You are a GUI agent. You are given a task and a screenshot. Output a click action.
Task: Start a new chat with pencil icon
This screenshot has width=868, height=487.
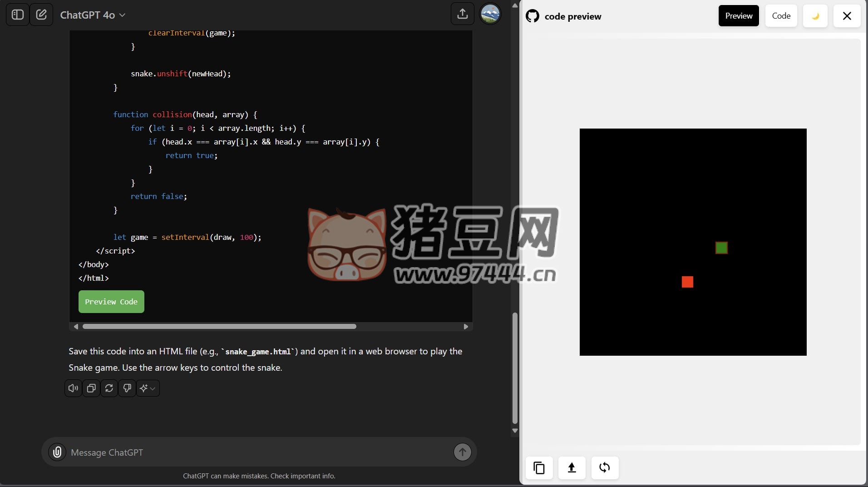coord(41,15)
